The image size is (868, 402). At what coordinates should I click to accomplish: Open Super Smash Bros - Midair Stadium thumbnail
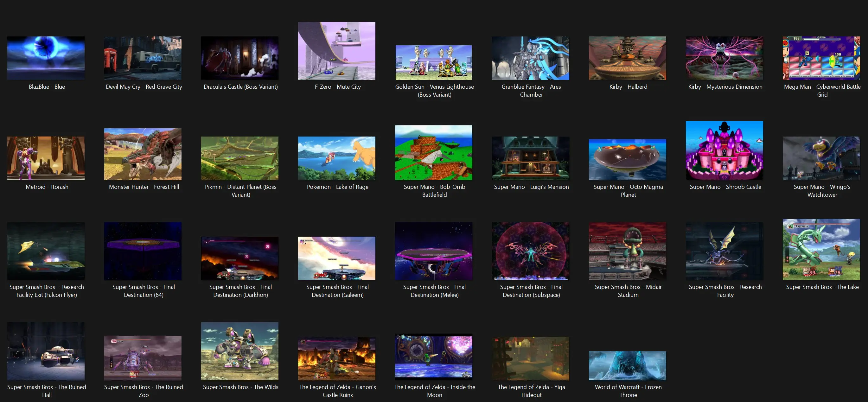[628, 251]
